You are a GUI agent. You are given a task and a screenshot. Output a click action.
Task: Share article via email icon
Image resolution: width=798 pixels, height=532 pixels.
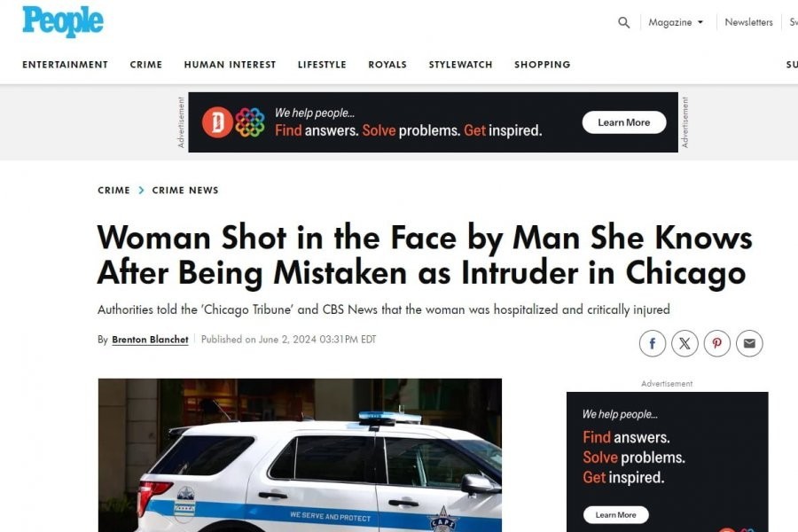pos(749,344)
